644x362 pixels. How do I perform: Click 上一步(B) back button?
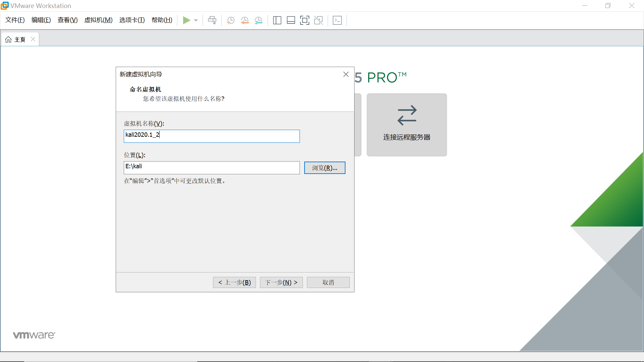click(234, 283)
